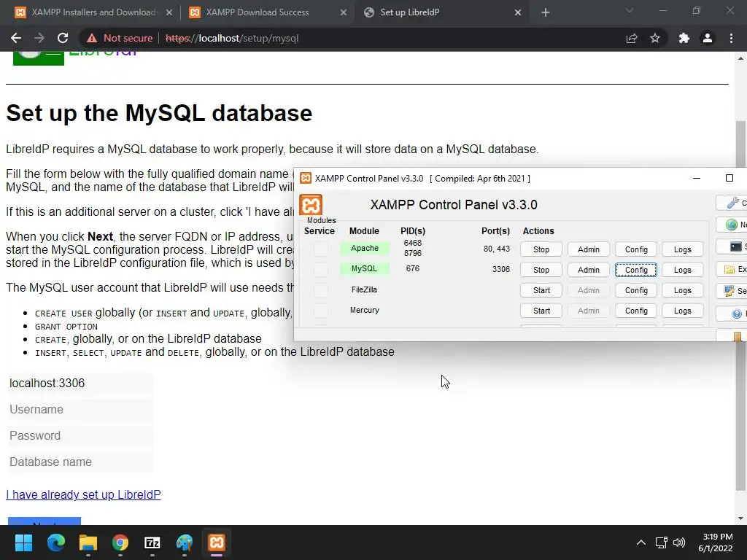Close the XAMPP Download Success tab
This screenshot has width=747, height=560.
point(344,12)
